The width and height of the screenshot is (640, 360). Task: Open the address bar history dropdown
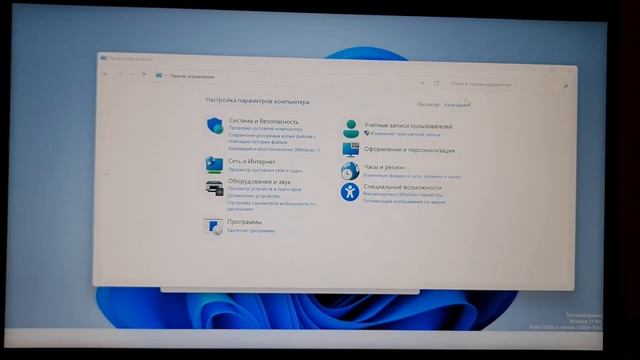422,83
